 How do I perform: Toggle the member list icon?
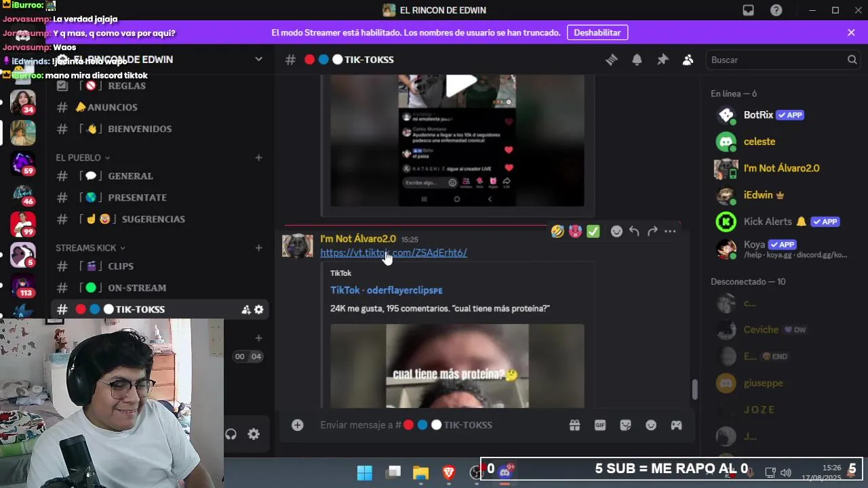(688, 60)
